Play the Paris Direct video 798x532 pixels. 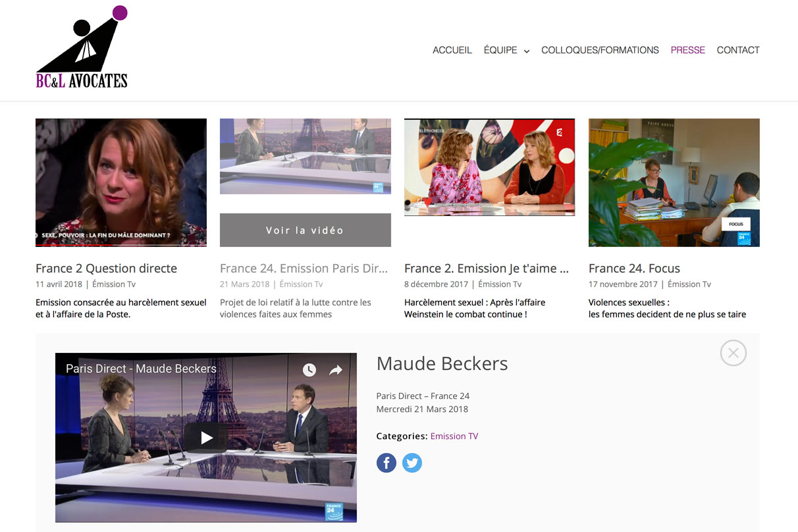[x=206, y=437]
